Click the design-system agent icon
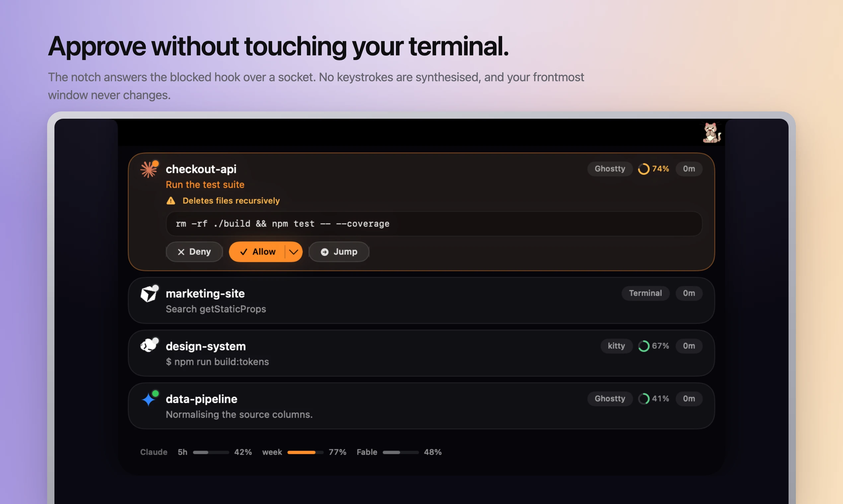 click(x=149, y=346)
